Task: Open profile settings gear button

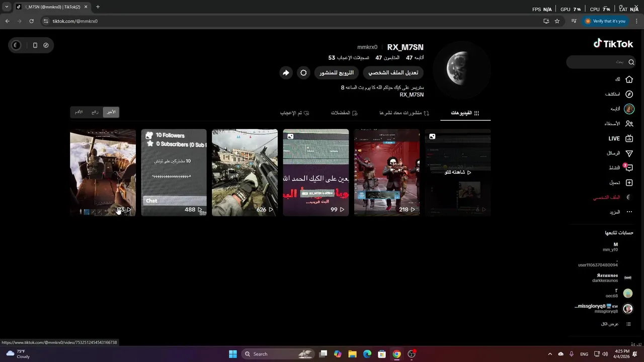Action: click(303, 73)
